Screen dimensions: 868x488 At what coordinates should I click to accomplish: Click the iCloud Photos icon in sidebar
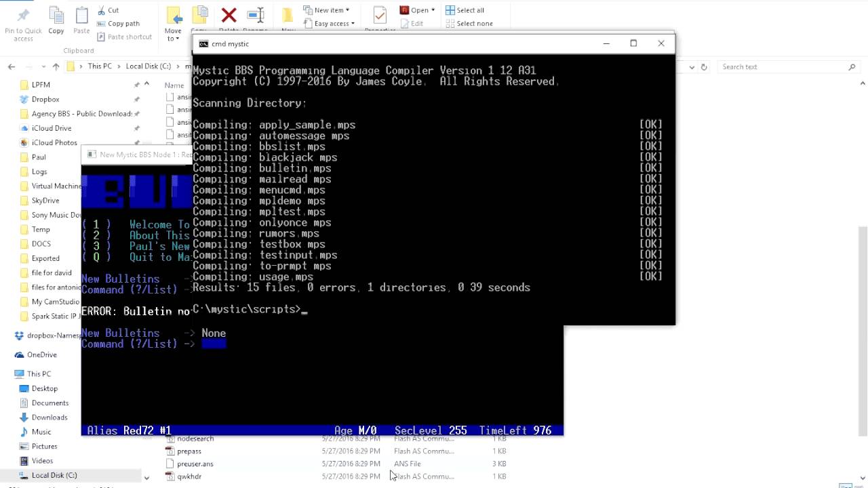click(x=24, y=142)
